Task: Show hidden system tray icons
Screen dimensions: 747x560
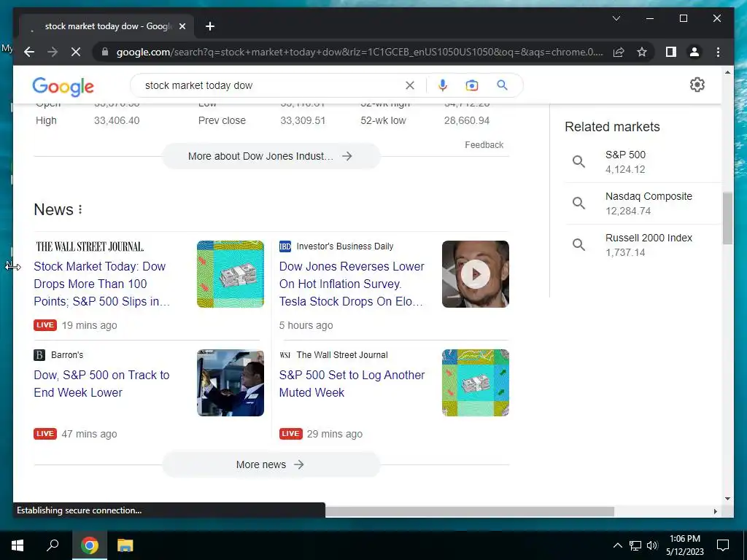Action: coord(617,545)
